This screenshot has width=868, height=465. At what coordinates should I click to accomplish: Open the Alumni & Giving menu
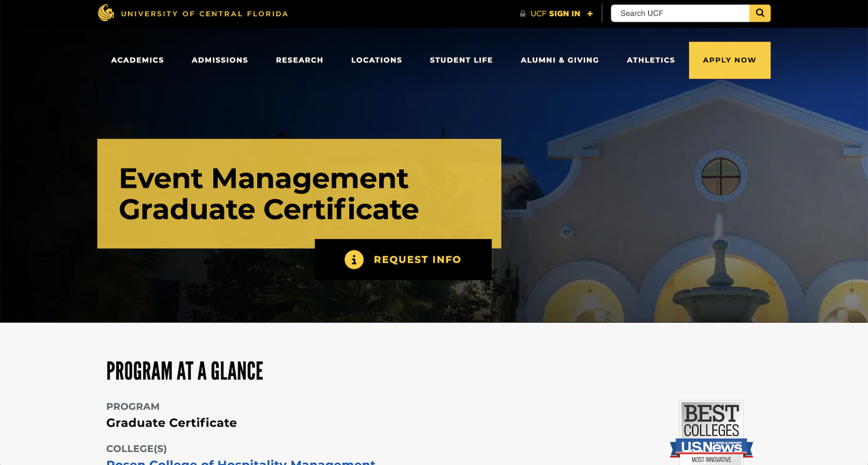tap(560, 60)
